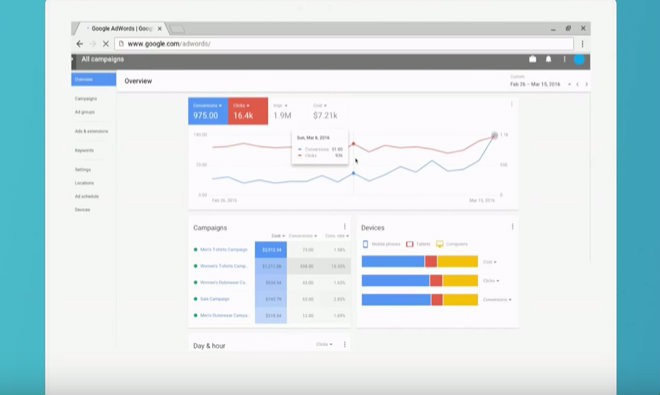Open the Sale Campaign link
Screen dimensions: 660x395
tap(215, 299)
